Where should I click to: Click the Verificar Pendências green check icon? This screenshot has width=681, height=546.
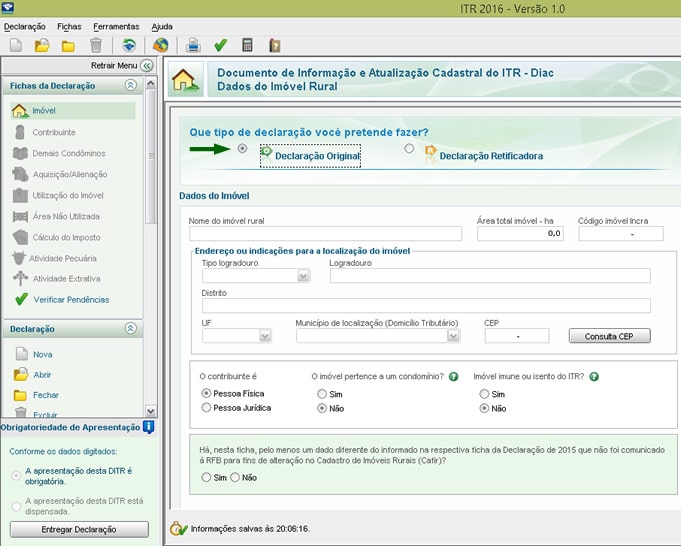click(x=21, y=299)
